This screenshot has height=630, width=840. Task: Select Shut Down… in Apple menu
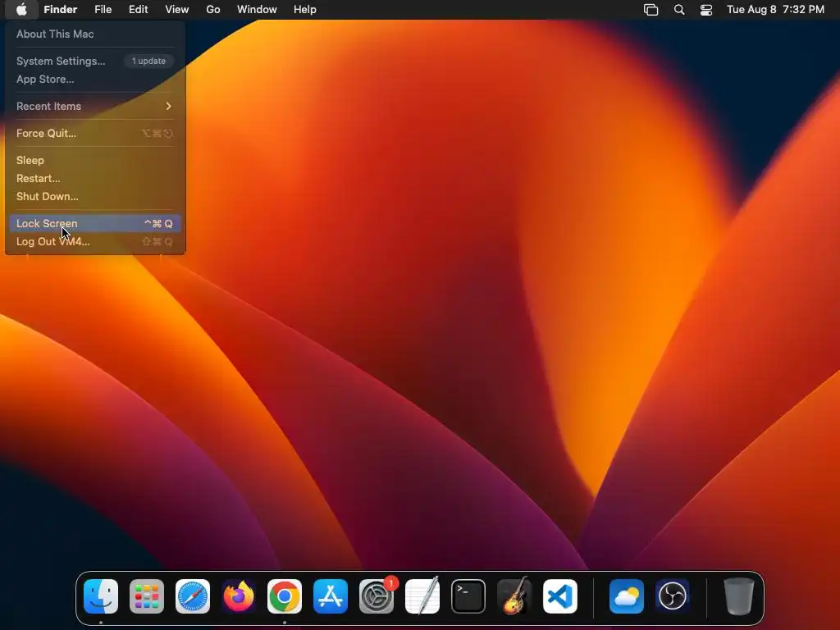coord(95,197)
